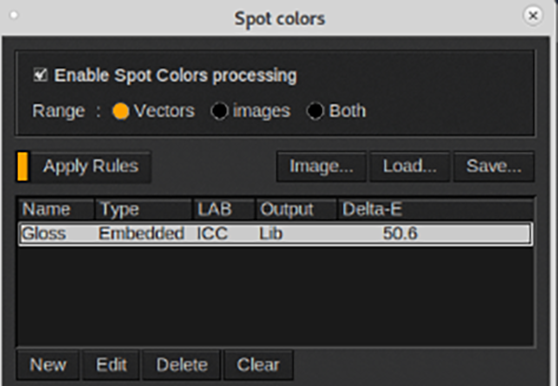Image resolution: width=558 pixels, height=386 pixels.
Task: Load a spot colors file via Load...
Action: pos(410,166)
